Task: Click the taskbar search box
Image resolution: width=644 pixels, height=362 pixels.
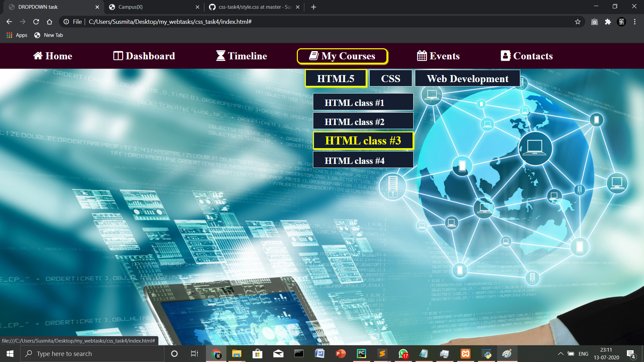Action: [x=92, y=354]
